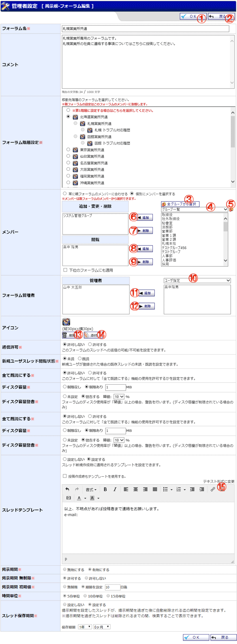This screenshot has height=644, width=237.
Task: Apply text color with the A icon
Action: (x=79, y=498)
